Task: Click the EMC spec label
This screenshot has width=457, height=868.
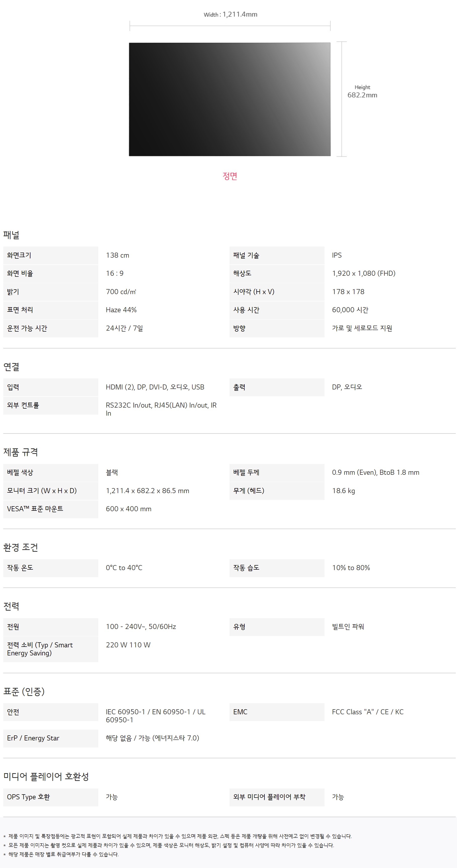Action: tap(240, 712)
